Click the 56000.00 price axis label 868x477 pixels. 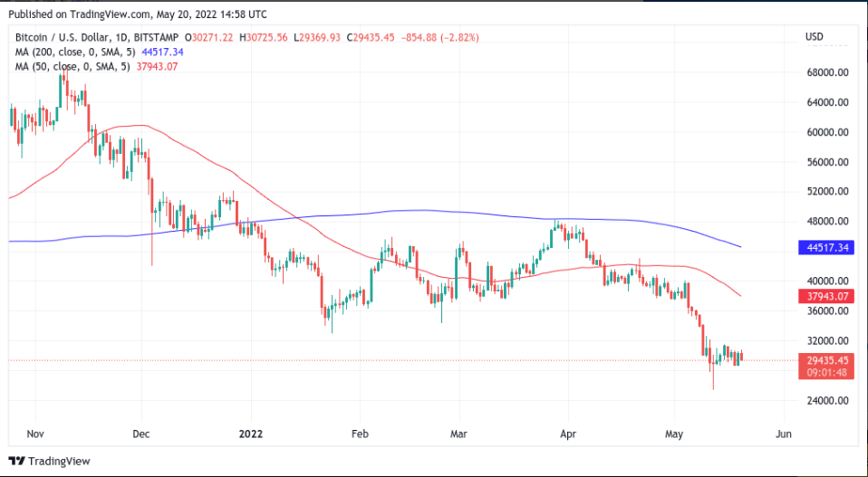click(826, 162)
